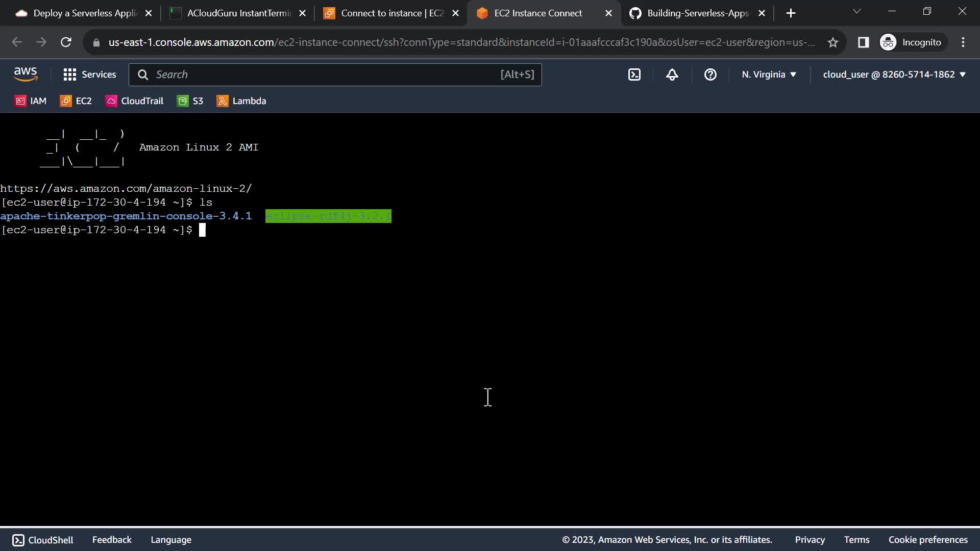Open the CloudTrail favorites shortcut
This screenshot has height=551, width=980.
(x=135, y=101)
